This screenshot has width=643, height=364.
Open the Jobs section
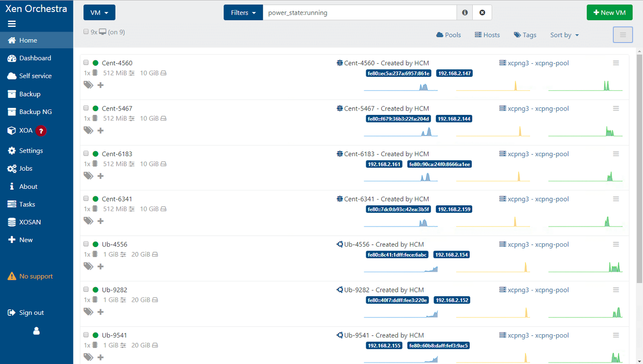(37, 169)
